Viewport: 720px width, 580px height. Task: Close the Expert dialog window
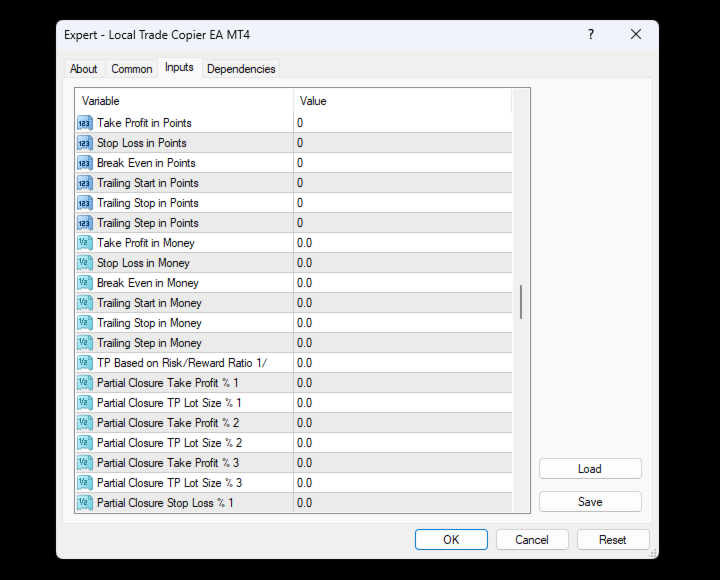pyautogui.click(x=636, y=34)
